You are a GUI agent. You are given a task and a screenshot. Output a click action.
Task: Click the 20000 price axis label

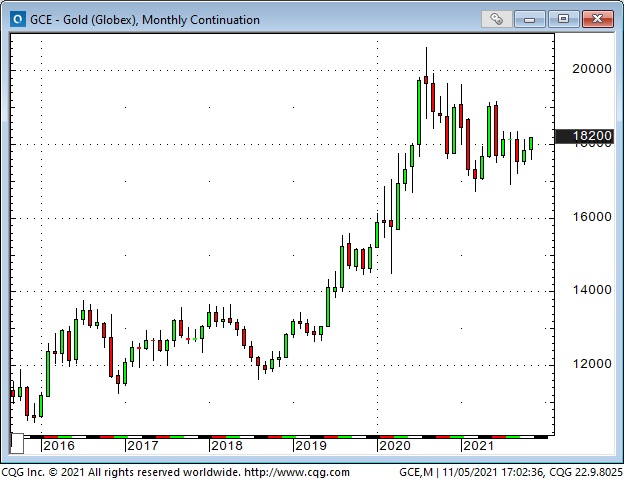point(591,69)
